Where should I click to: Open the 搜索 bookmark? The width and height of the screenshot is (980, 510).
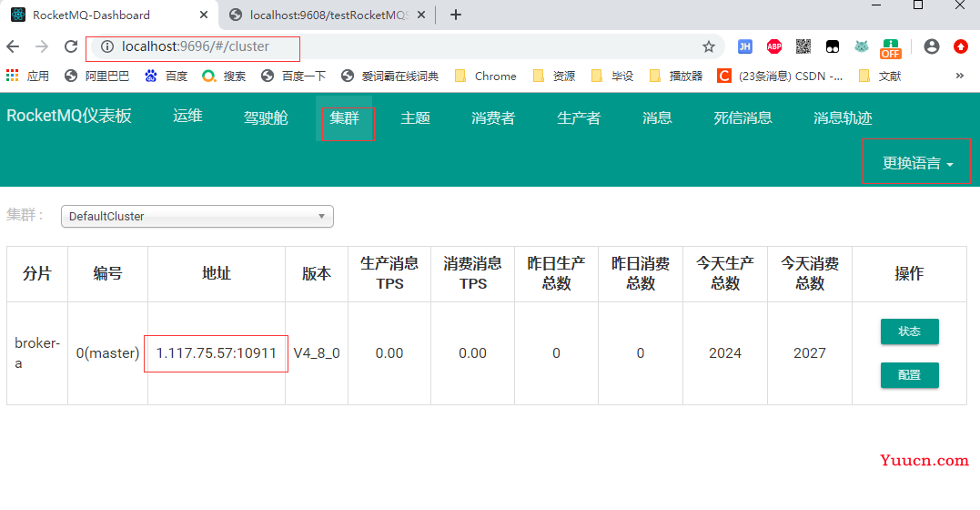click(x=224, y=76)
